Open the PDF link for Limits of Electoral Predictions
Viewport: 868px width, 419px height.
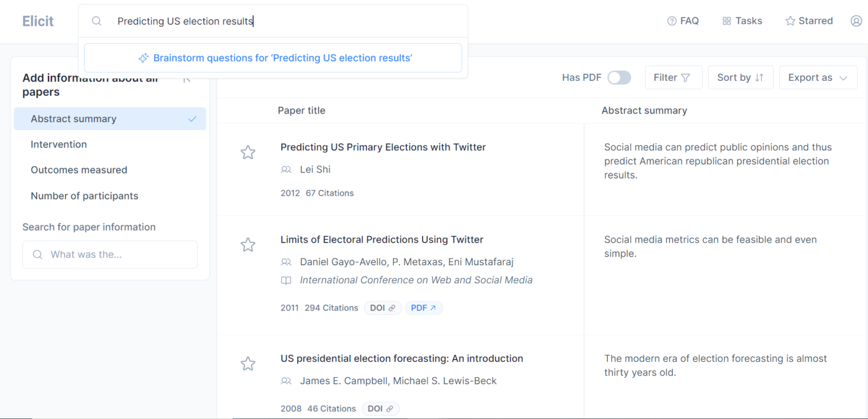423,308
